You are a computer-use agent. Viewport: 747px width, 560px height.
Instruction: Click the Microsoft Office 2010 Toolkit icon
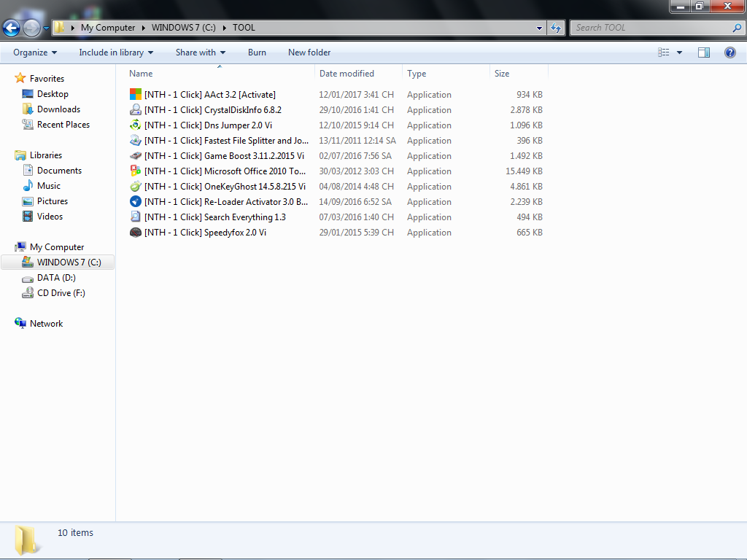(x=136, y=171)
